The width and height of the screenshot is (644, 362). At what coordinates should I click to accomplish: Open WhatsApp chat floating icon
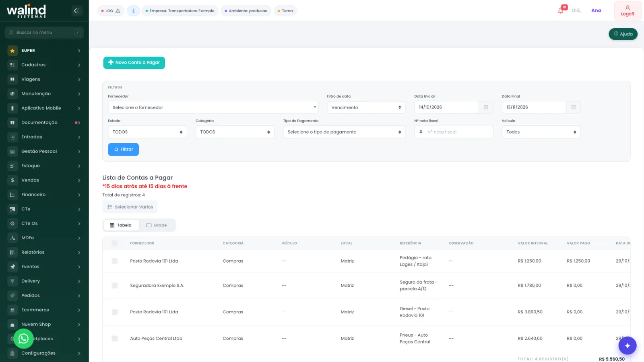point(23,339)
